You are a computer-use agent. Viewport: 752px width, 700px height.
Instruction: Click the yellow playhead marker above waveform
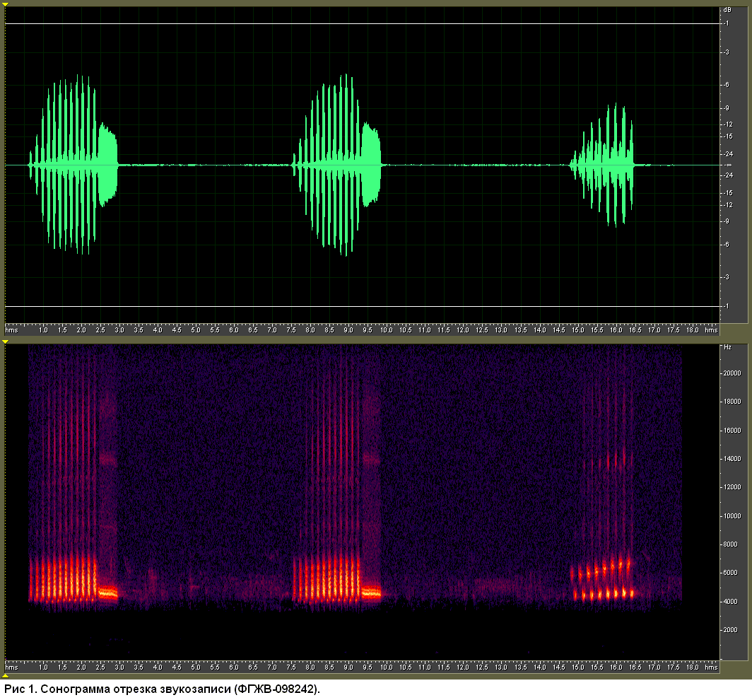[x=5, y=4]
